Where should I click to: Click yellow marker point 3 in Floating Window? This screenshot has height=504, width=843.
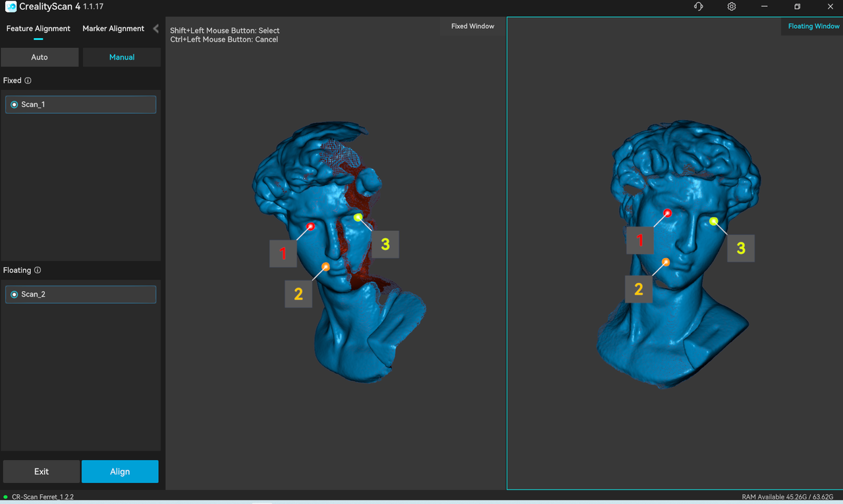[714, 221]
